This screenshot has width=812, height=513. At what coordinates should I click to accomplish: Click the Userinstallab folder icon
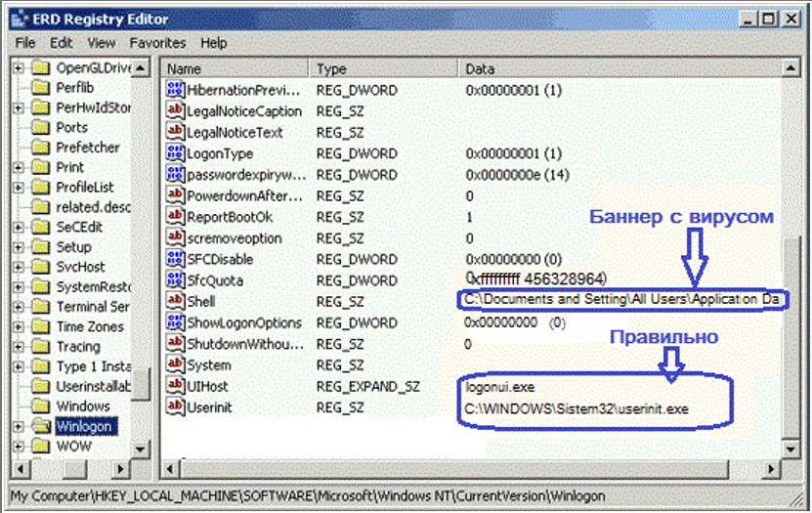[40, 386]
